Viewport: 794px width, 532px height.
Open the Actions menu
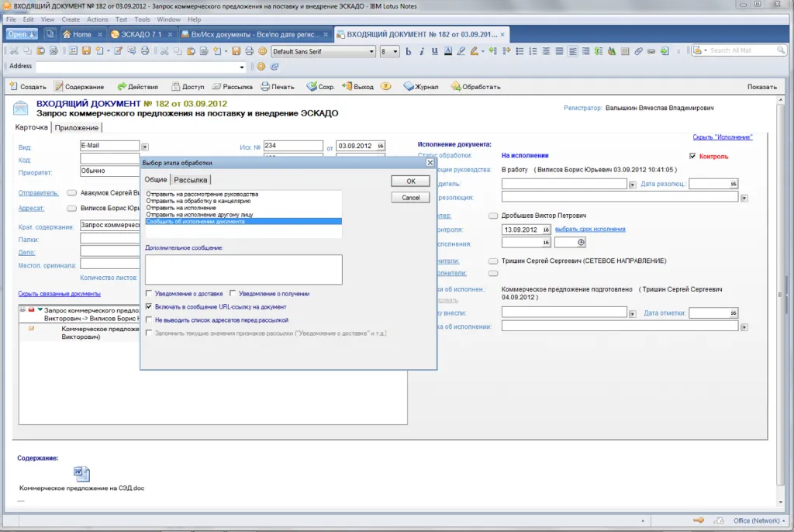tap(98, 19)
